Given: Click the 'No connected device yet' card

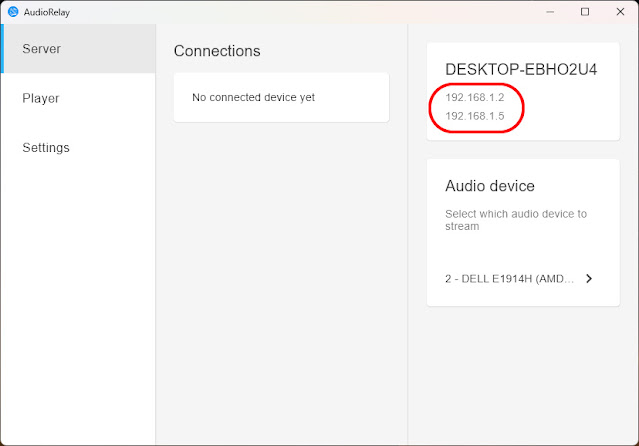Looking at the screenshot, I should [x=281, y=98].
